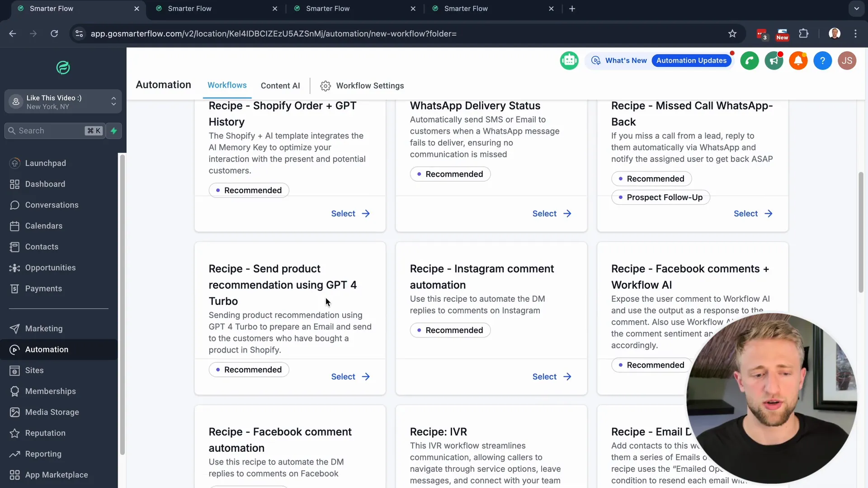Click the Recommended tag on Instagram comment automation
Viewport: 868px width, 488px height.
(x=450, y=330)
